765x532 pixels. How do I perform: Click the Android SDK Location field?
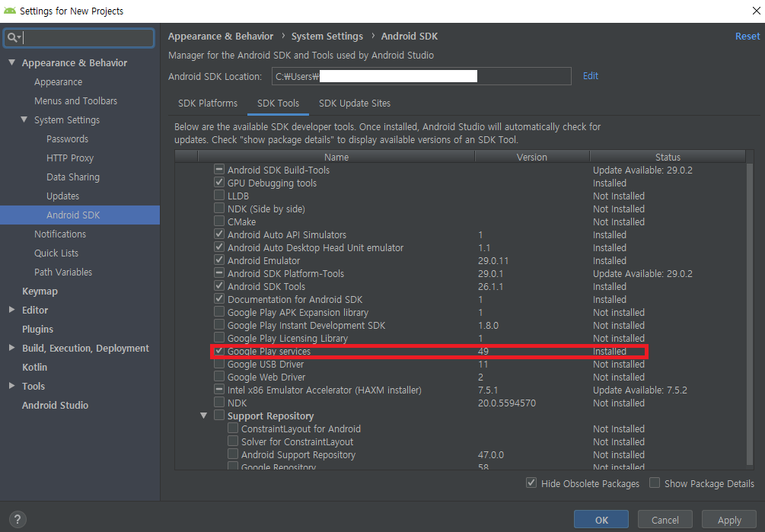(422, 76)
